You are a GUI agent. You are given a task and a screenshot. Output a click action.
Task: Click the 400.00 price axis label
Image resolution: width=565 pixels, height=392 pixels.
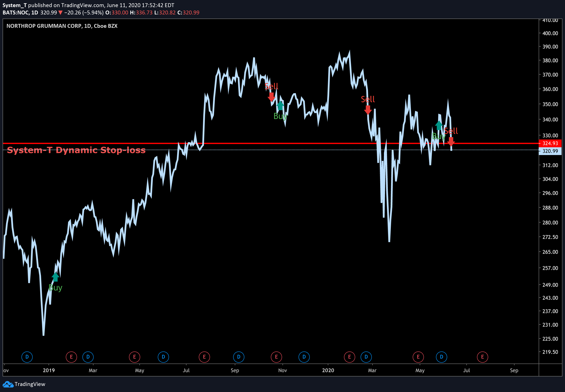click(x=550, y=33)
